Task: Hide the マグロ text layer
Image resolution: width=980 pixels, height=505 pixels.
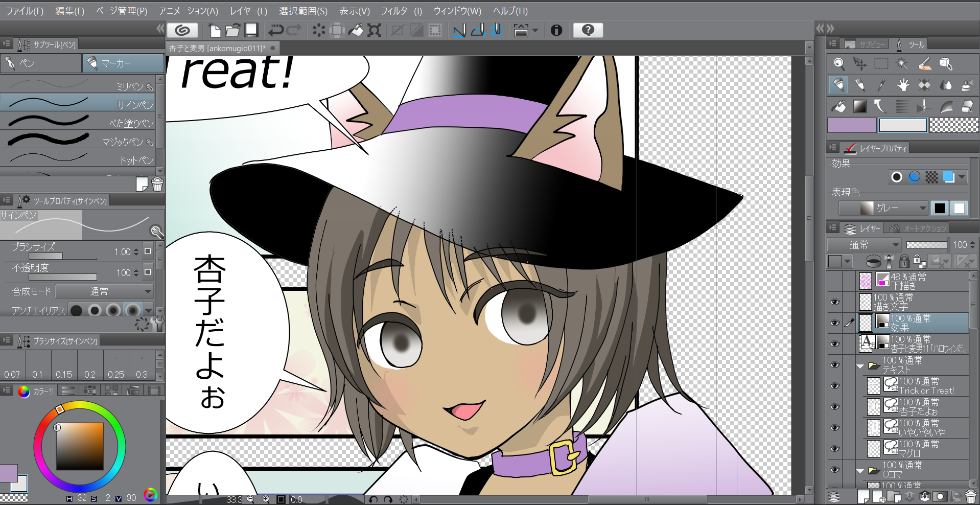Action: click(835, 449)
